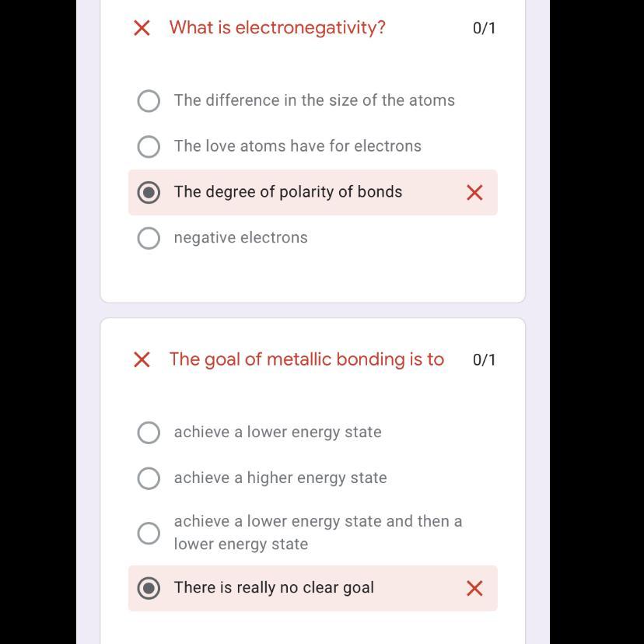
Task: Select "lower energy state and then a lower" radio
Action: click(x=149, y=533)
